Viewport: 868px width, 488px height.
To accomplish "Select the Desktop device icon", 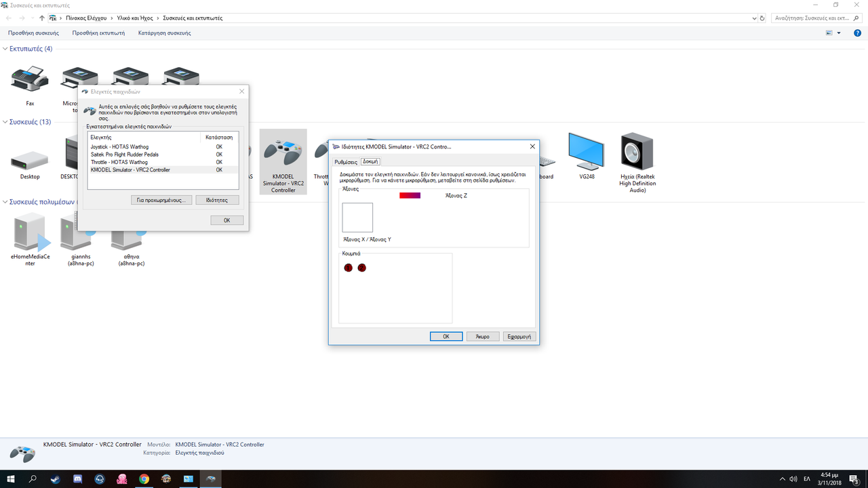I will pyautogui.click(x=30, y=160).
